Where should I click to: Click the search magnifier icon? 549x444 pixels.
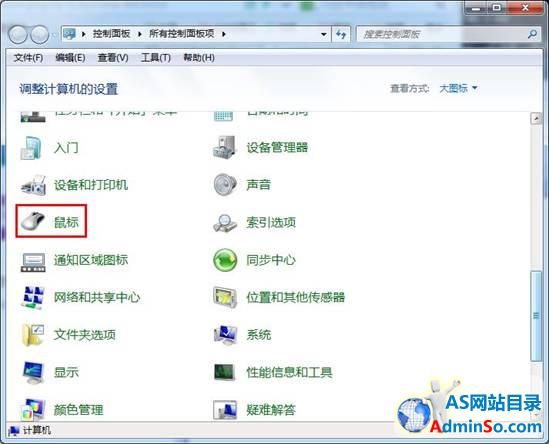532,34
